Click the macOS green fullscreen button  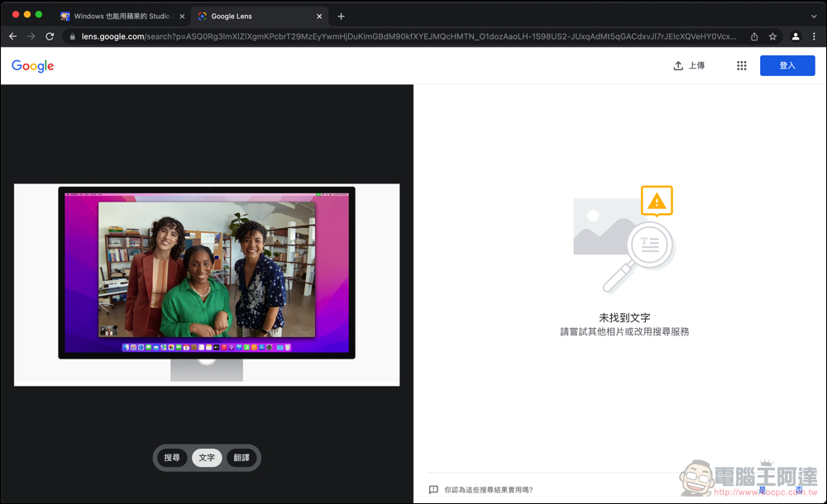click(x=39, y=14)
